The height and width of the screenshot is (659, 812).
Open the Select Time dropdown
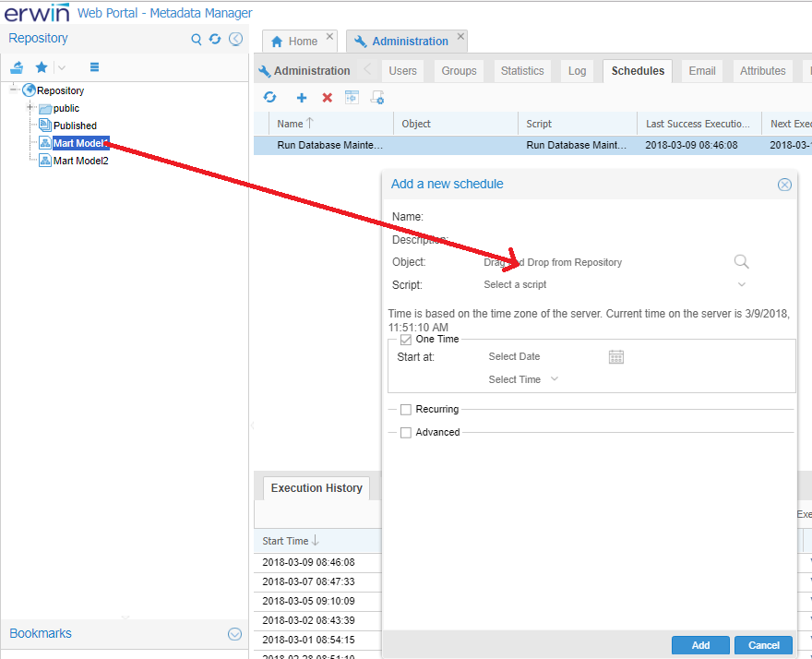pos(555,378)
